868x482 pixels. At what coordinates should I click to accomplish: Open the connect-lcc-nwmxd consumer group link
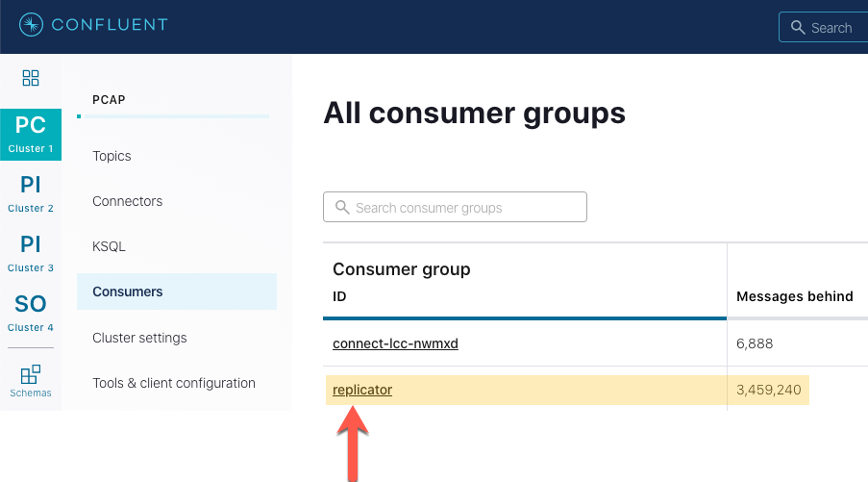click(x=395, y=343)
